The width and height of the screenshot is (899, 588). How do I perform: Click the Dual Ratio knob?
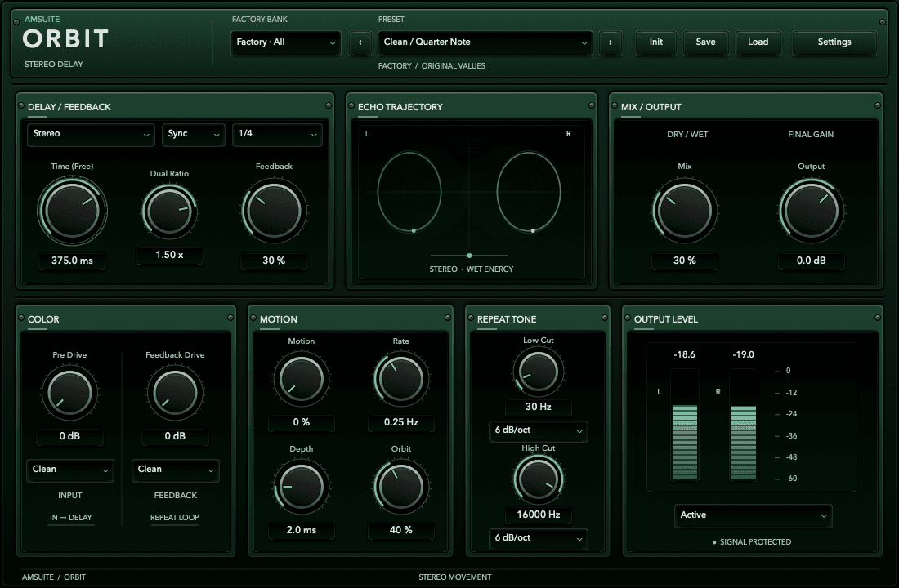[169, 211]
